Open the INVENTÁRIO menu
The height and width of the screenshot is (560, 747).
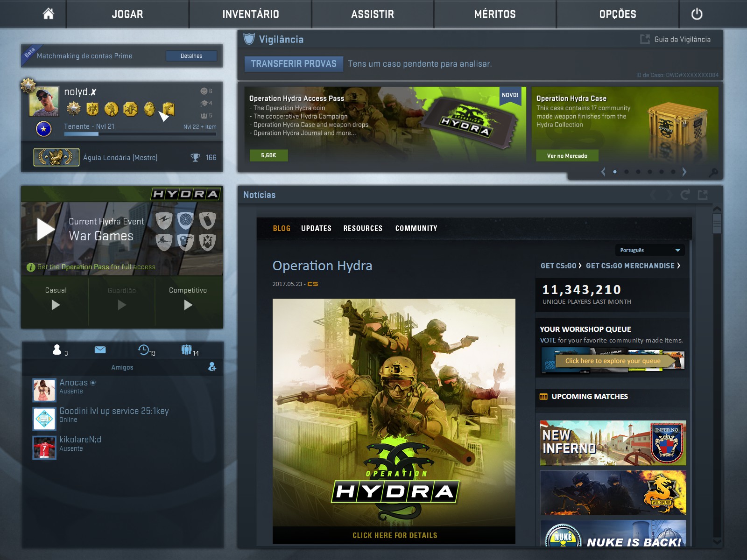point(251,14)
